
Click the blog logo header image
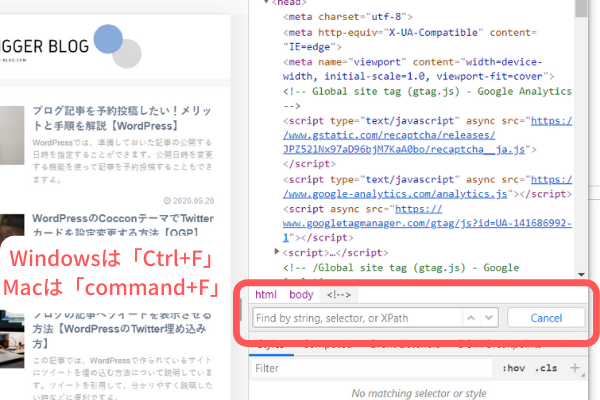tap(70, 47)
